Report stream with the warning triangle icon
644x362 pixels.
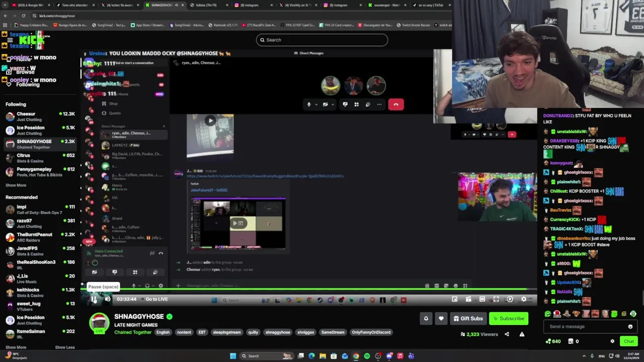522,334
